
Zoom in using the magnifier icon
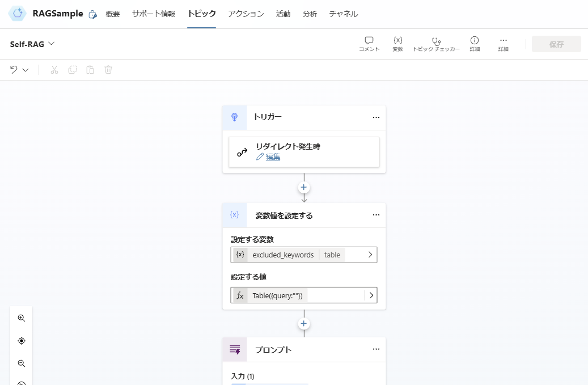(x=22, y=318)
